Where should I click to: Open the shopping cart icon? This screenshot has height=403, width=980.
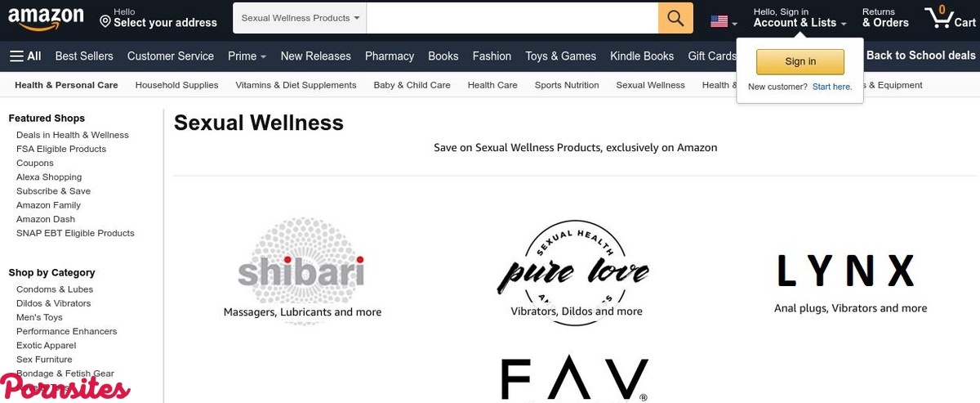[950, 17]
